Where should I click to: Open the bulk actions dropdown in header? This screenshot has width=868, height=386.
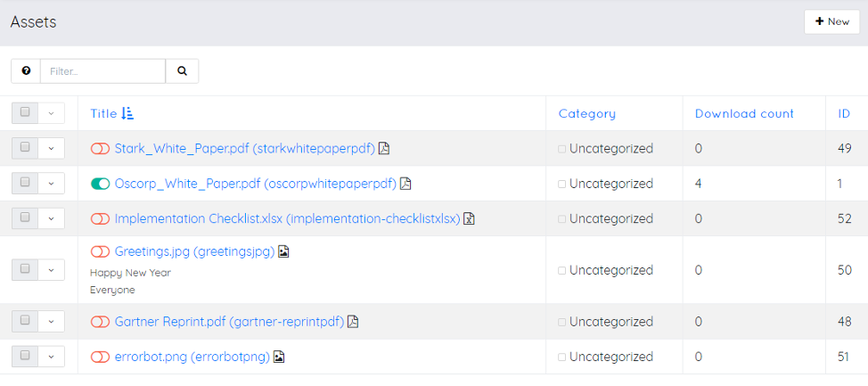pos(51,113)
